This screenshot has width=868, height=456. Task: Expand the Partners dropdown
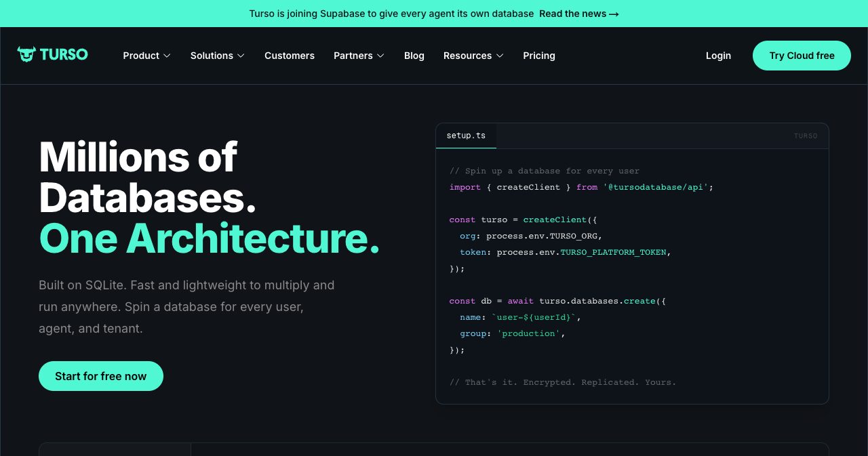[359, 56]
